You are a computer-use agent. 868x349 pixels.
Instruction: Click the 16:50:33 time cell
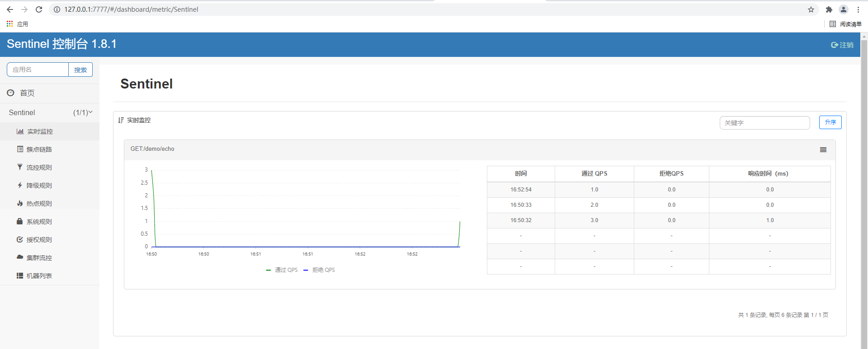click(521, 205)
